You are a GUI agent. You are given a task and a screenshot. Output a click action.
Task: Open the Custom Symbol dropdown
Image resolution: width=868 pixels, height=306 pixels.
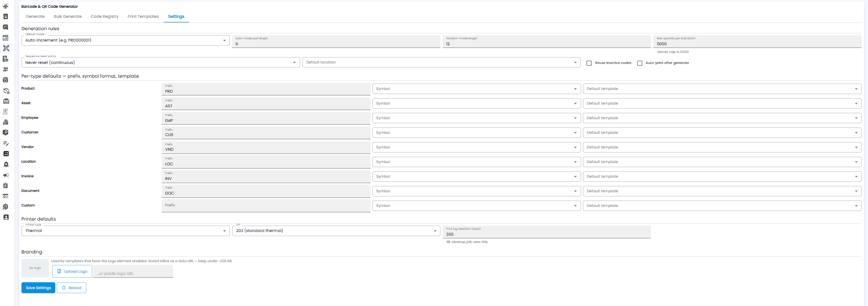point(476,206)
